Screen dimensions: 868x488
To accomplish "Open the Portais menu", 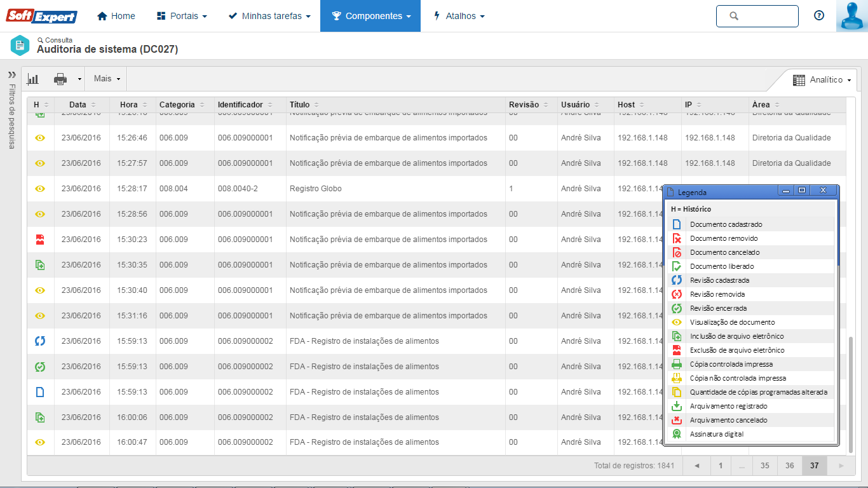I will [x=182, y=16].
